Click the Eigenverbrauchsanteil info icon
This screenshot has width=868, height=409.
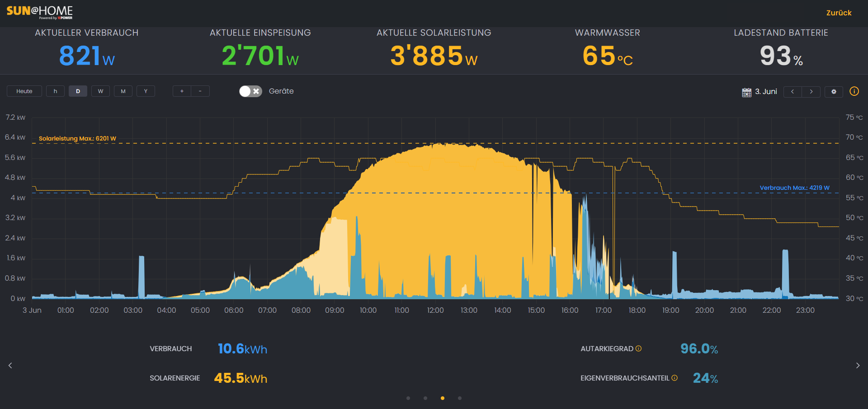click(674, 378)
